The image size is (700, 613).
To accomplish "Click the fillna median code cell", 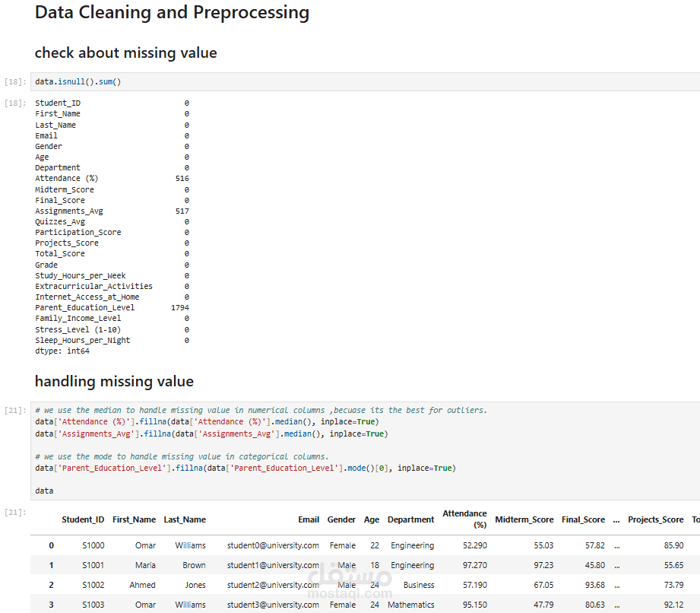I will tap(304, 450).
